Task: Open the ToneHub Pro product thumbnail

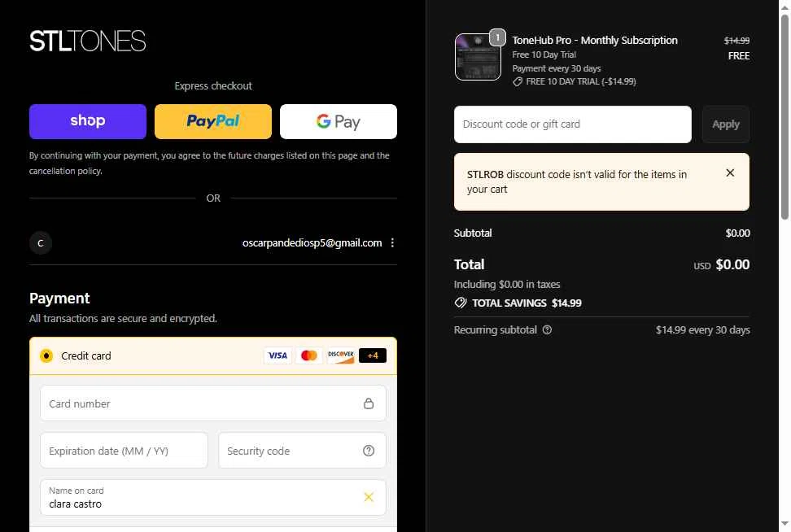Action: [478, 57]
